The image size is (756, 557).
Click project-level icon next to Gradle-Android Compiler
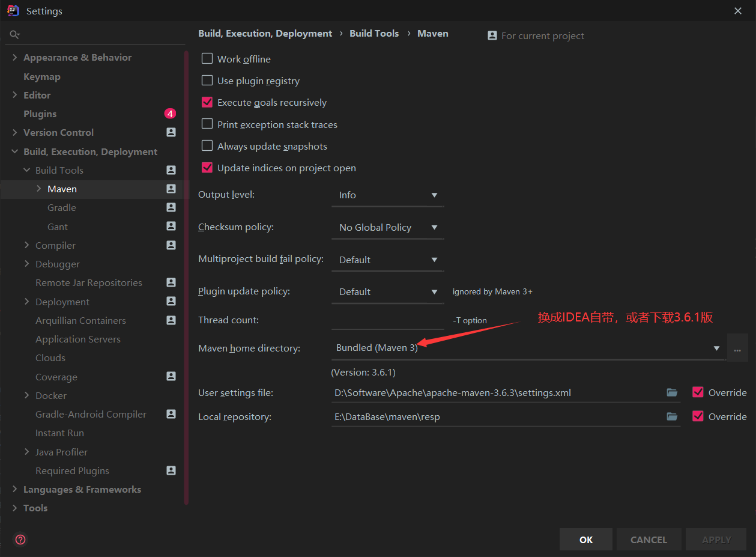tap(171, 414)
